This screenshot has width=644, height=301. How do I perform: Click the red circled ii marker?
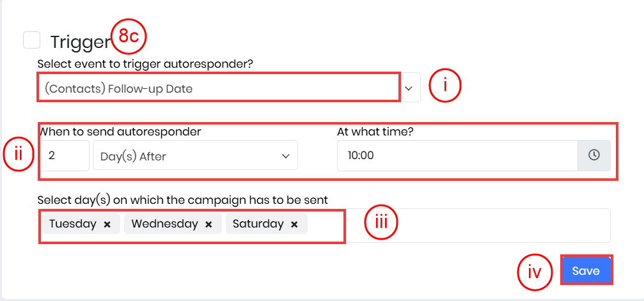(19, 156)
